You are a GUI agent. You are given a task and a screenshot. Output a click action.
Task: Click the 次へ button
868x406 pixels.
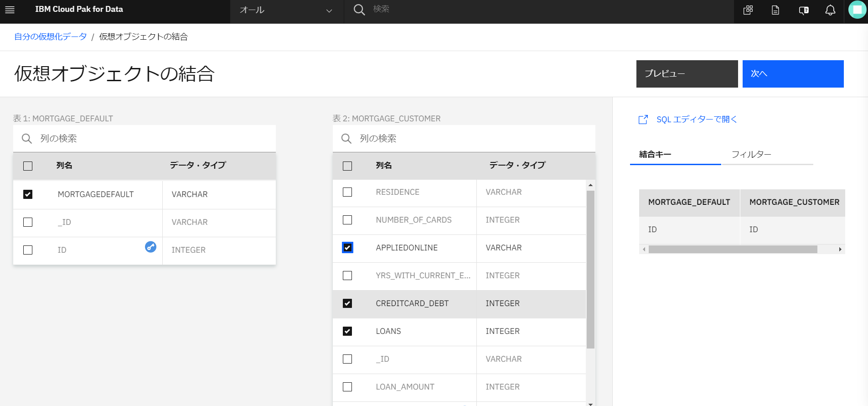[x=793, y=74]
